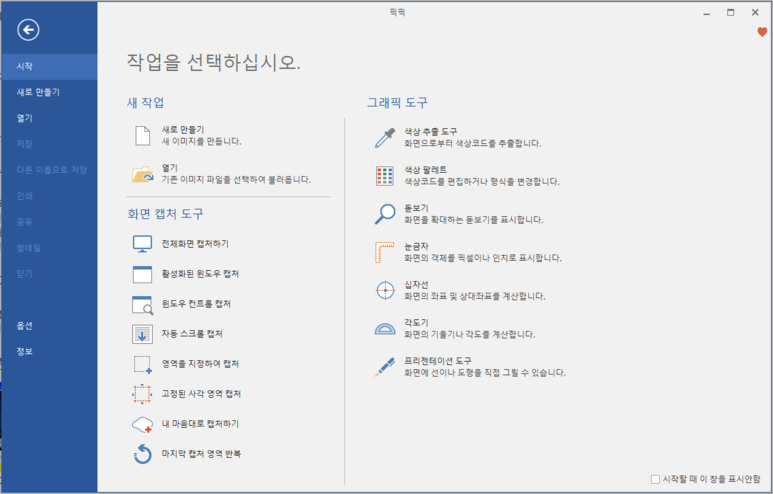Click 공유 in the sidebar
Image resolution: width=773 pixels, height=494 pixels.
(49, 222)
